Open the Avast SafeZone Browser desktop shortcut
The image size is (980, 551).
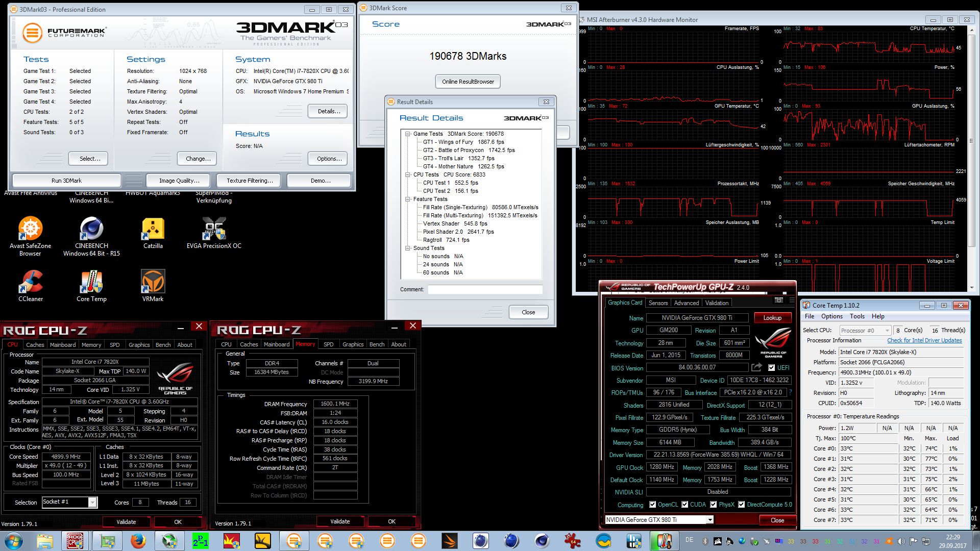coord(31,236)
